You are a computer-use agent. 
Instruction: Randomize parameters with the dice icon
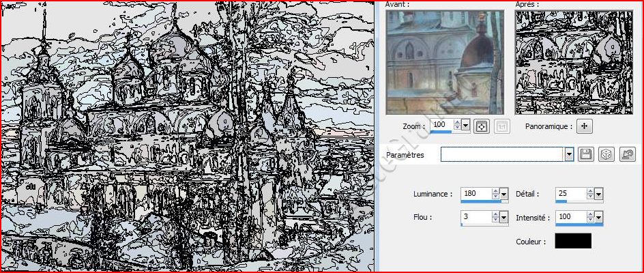[605, 155]
